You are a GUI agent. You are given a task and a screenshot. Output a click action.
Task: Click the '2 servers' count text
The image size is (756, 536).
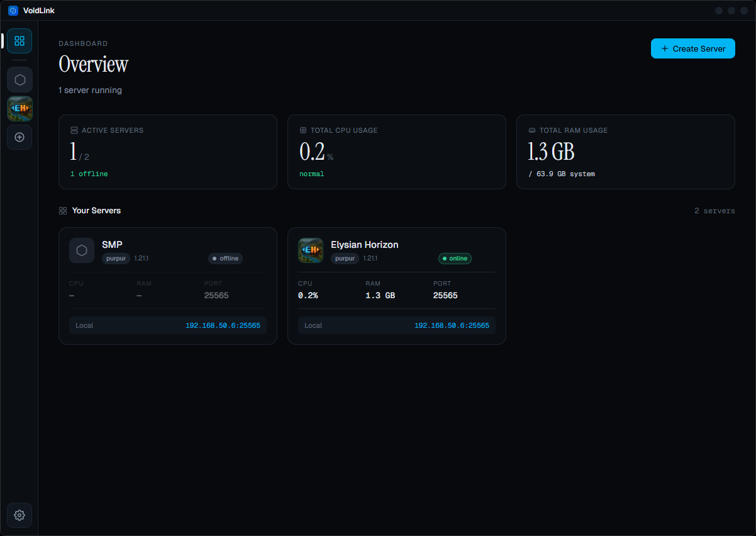(x=714, y=211)
